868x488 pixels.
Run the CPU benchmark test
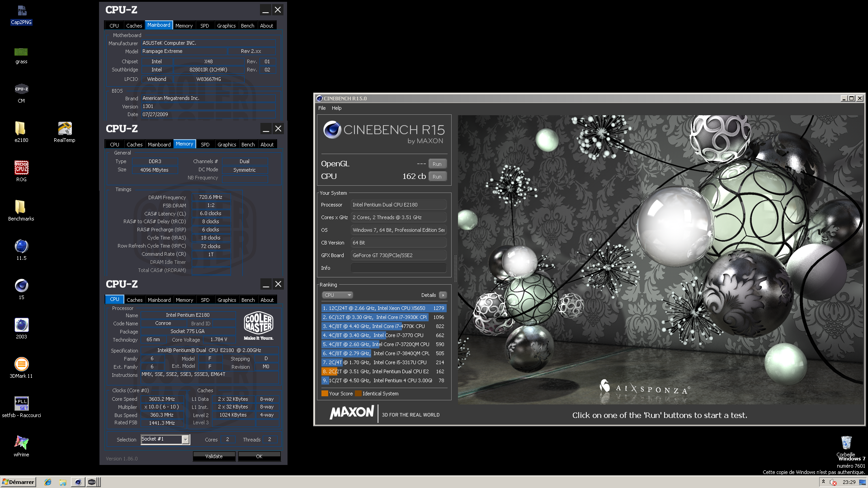coord(437,177)
